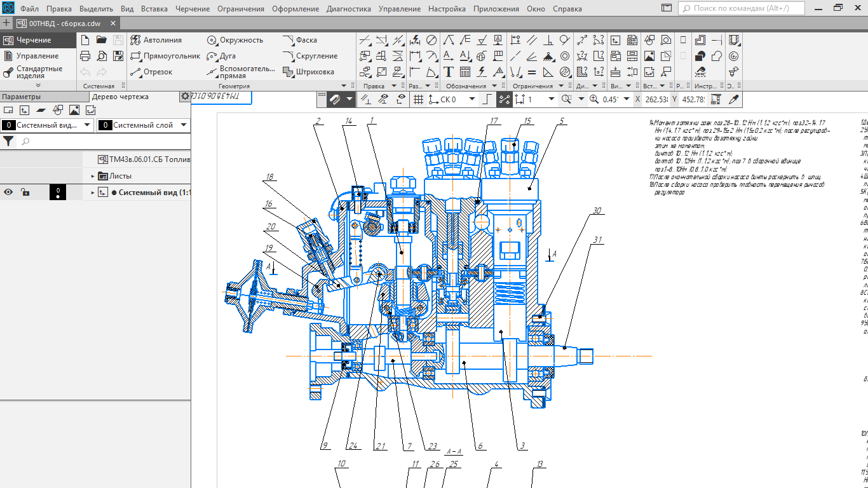This screenshot has width=868, height=488.
Task: Click the text T icon in Обозначения
Action: [x=449, y=72]
